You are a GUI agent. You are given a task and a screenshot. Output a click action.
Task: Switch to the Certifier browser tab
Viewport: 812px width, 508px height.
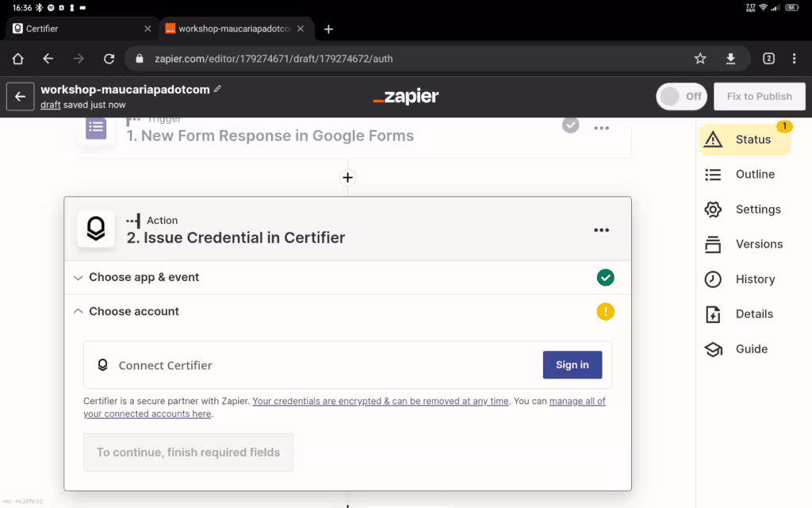pyautogui.click(x=82, y=29)
